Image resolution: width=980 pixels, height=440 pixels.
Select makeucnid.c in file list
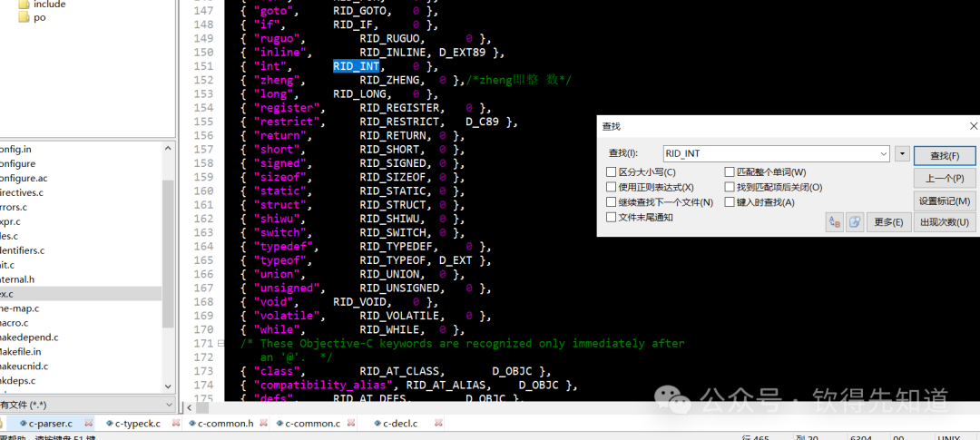pyautogui.click(x=24, y=367)
